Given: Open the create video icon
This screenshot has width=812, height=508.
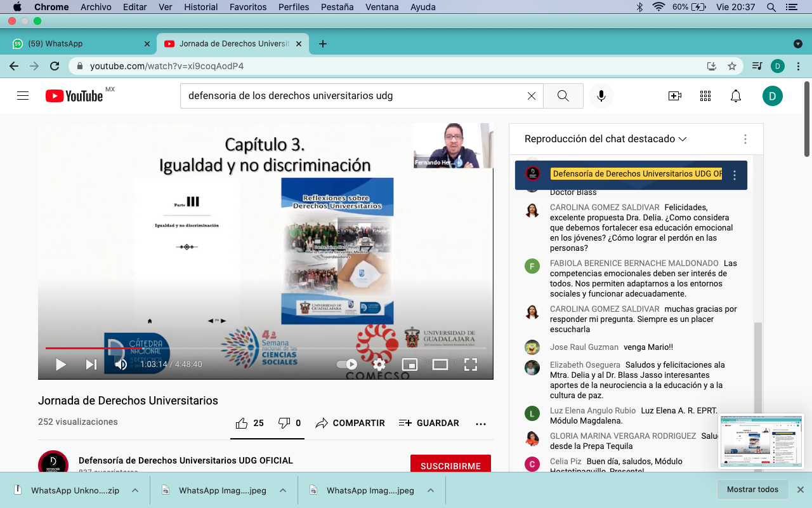Looking at the screenshot, I should pos(675,96).
